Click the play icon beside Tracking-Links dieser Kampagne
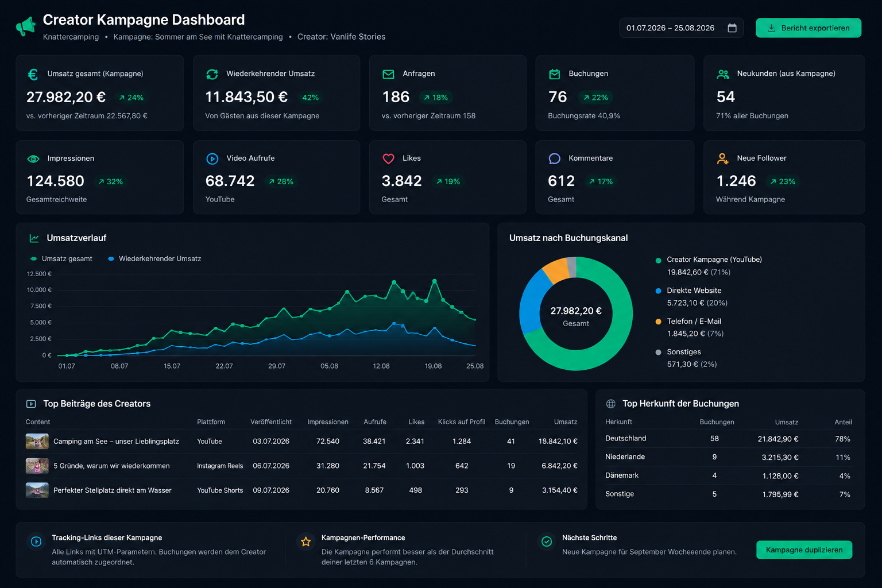Viewport: 882px width, 588px height. [36, 541]
